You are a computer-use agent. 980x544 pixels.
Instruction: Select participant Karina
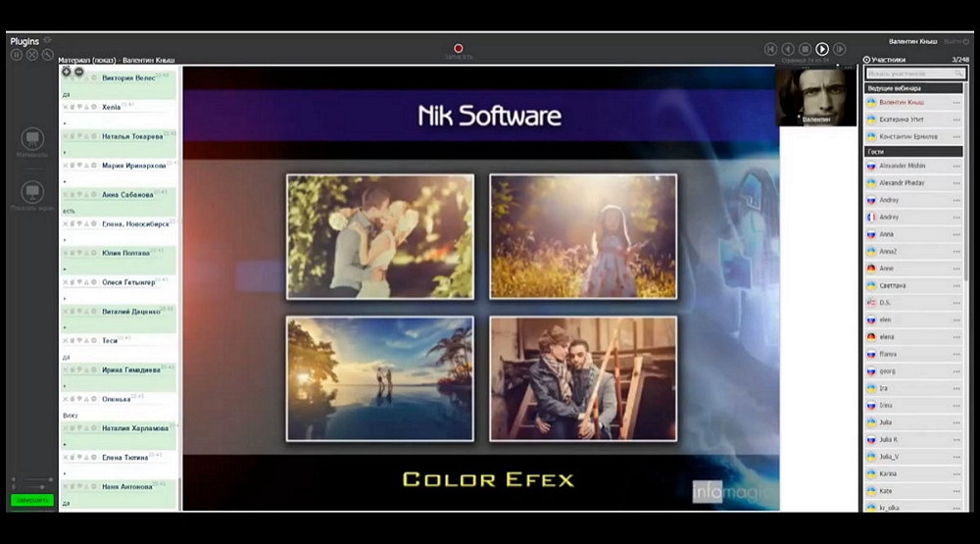coord(913,474)
